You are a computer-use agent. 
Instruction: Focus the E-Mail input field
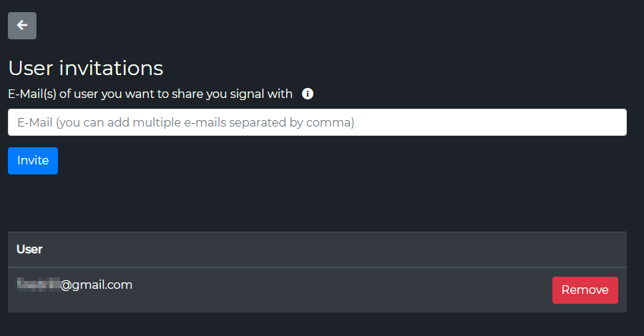pyautogui.click(x=317, y=122)
